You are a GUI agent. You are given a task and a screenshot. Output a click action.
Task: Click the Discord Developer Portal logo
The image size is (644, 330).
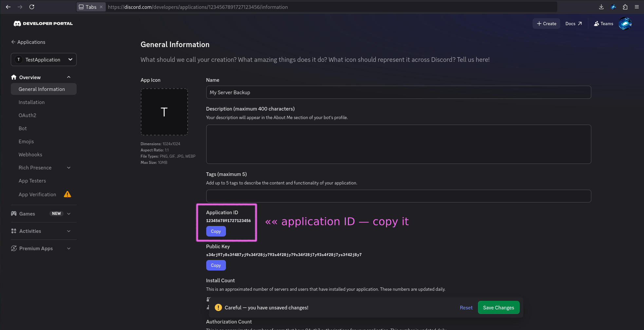click(43, 24)
